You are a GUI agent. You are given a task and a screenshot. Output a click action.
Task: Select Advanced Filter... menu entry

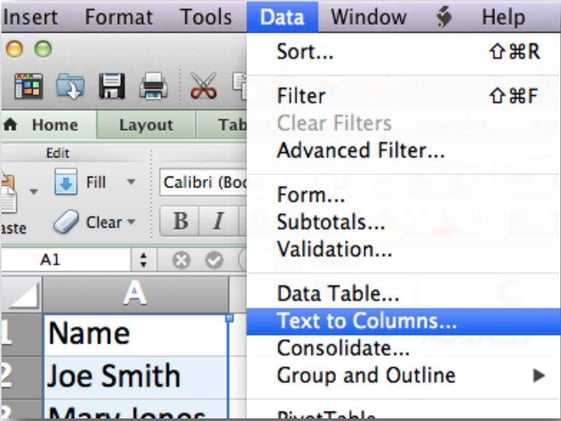(404, 150)
